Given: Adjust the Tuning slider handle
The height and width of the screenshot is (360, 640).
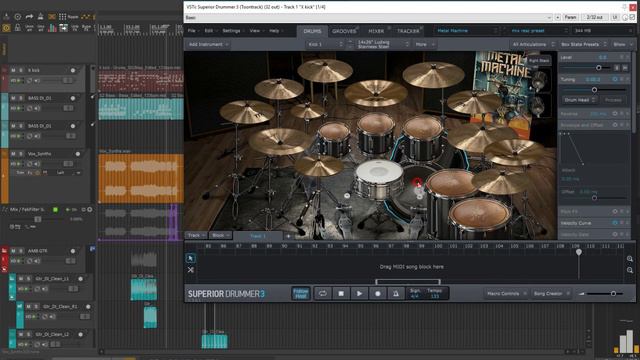Looking at the screenshot, I should pyautogui.click(x=594, y=89).
